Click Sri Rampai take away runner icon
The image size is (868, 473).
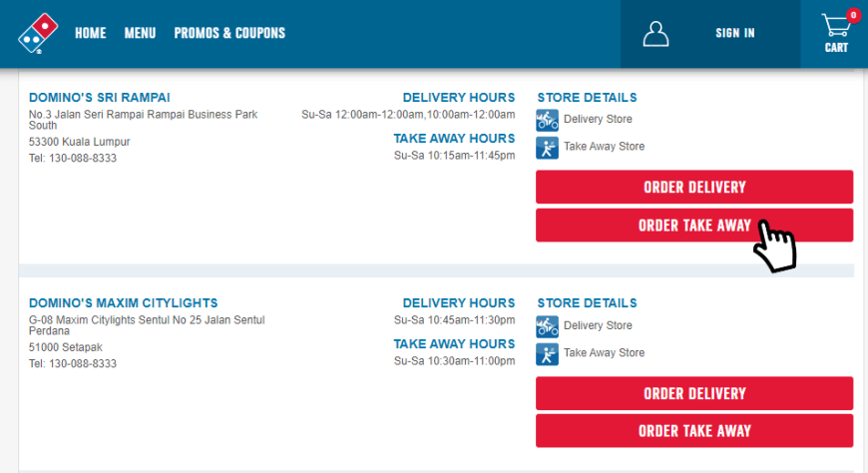click(x=547, y=148)
